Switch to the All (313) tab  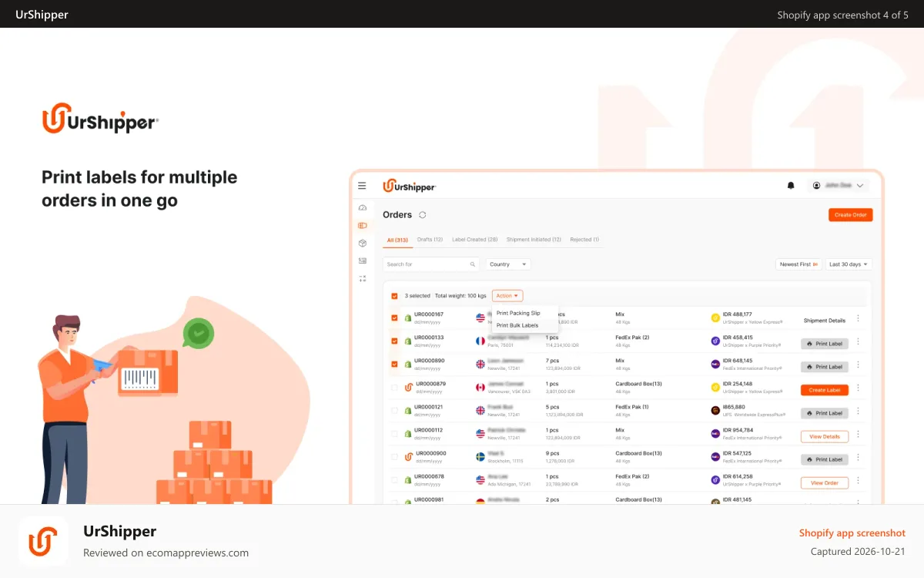[x=397, y=240]
